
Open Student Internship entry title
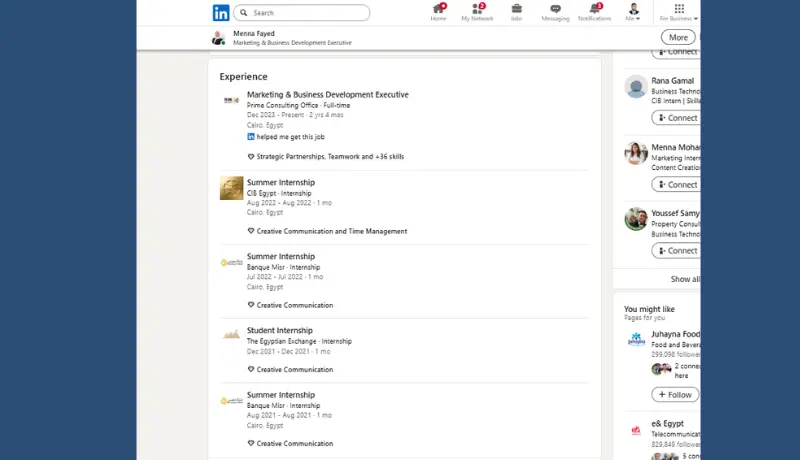(280, 330)
